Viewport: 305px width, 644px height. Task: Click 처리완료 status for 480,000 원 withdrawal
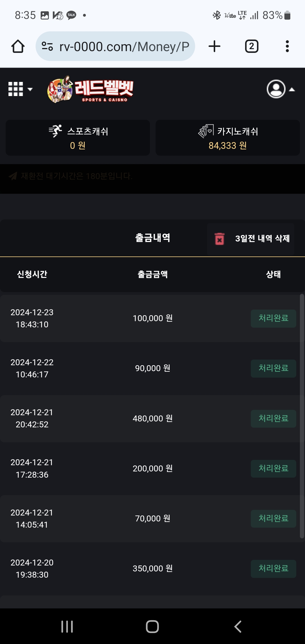point(273,419)
